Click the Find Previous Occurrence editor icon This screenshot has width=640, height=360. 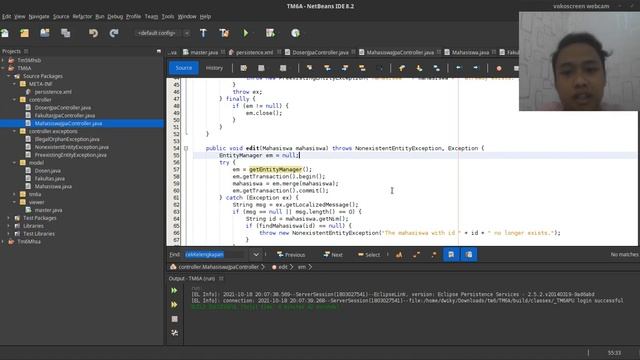(327, 68)
